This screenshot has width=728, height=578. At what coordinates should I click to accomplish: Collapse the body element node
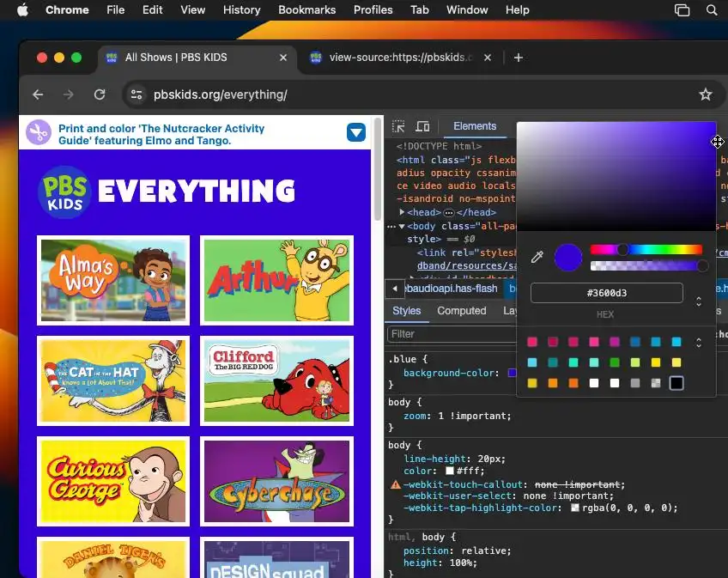click(x=402, y=226)
